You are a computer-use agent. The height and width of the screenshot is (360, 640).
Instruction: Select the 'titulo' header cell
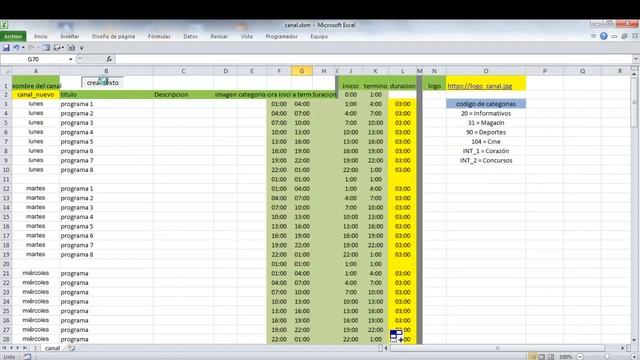pyautogui.click(x=107, y=94)
